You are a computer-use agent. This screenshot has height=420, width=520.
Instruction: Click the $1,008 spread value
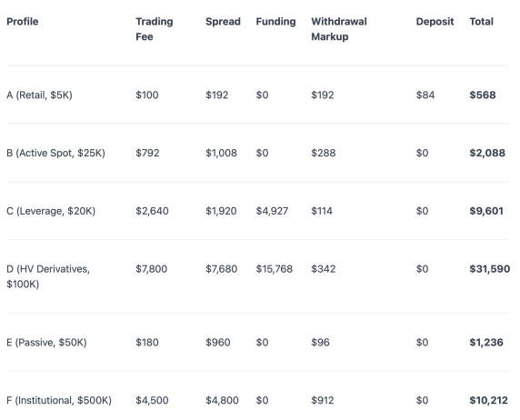[x=221, y=153]
